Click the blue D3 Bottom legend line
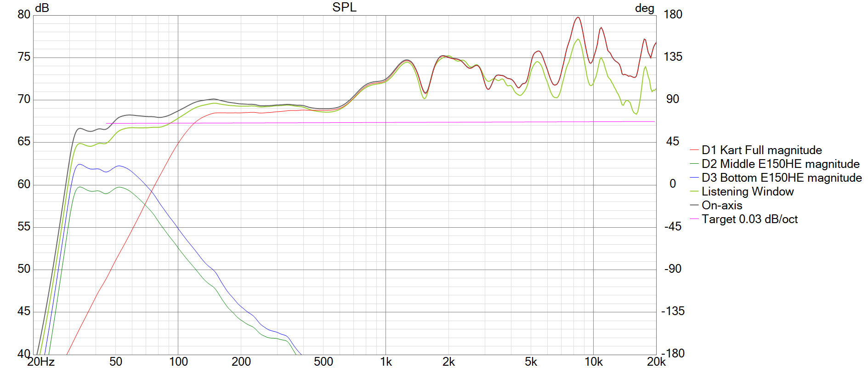868x368 pixels. (694, 178)
